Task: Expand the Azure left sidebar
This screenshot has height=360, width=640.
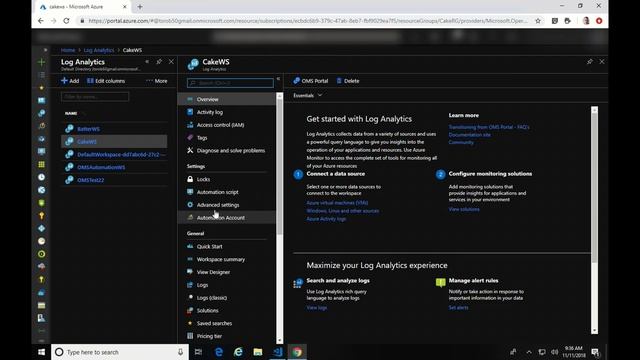Action: click(45, 50)
